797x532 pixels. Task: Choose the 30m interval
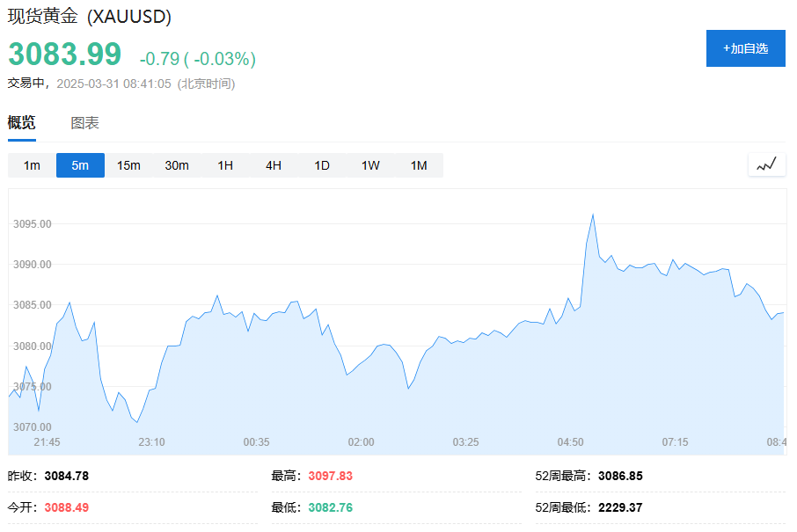pos(177,165)
